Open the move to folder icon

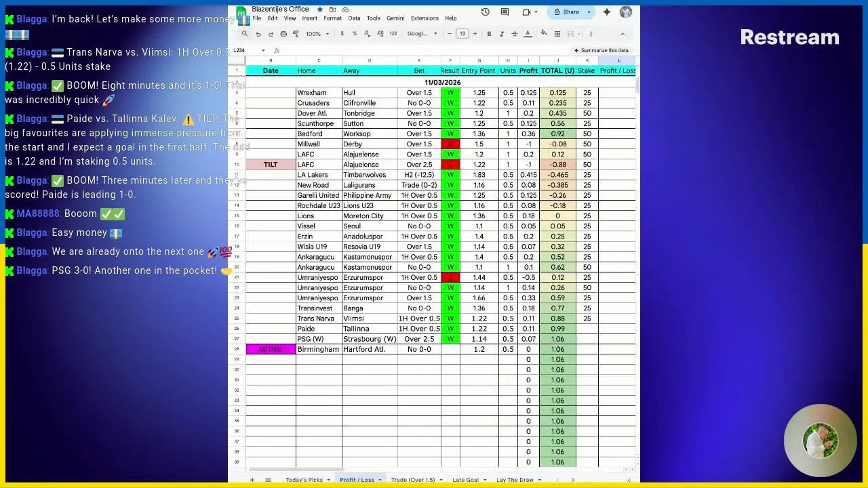click(332, 9)
